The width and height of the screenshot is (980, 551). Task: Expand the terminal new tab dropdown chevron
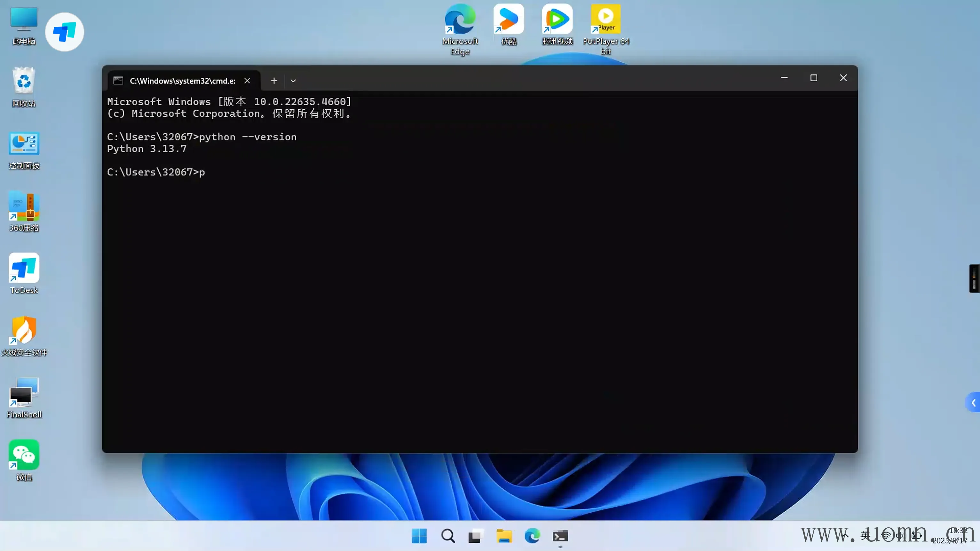293,81
